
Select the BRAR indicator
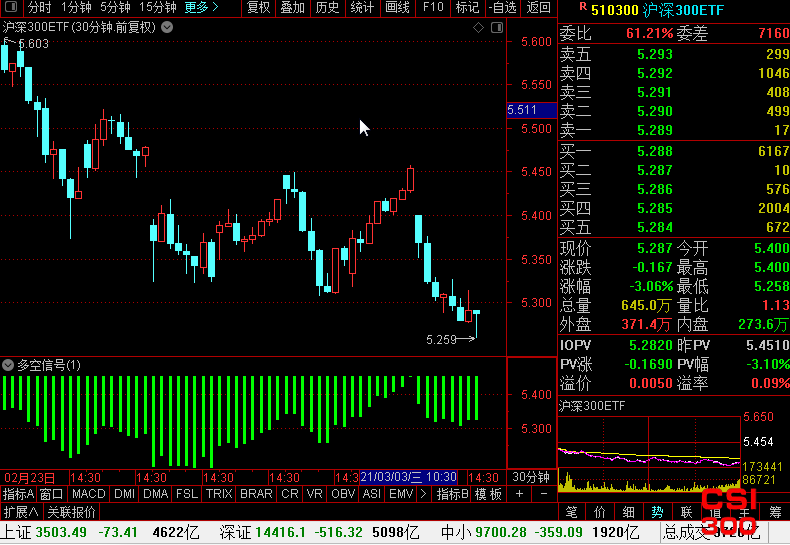pos(256,494)
